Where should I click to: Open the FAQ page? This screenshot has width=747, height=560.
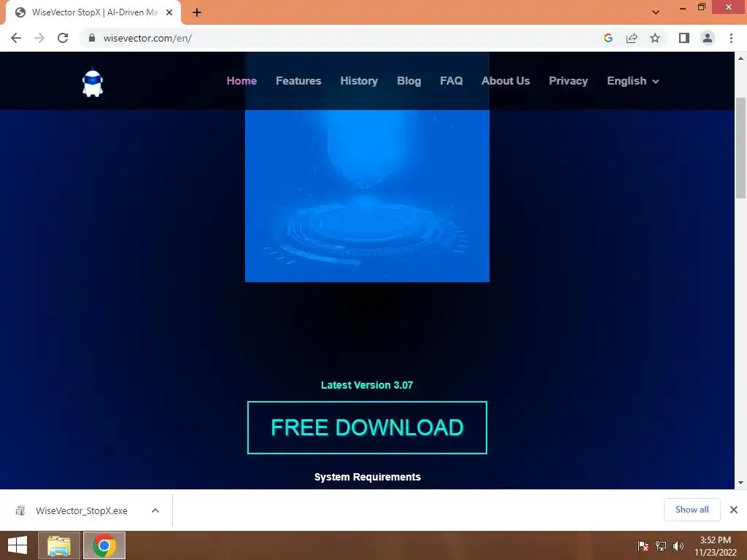coord(451,81)
